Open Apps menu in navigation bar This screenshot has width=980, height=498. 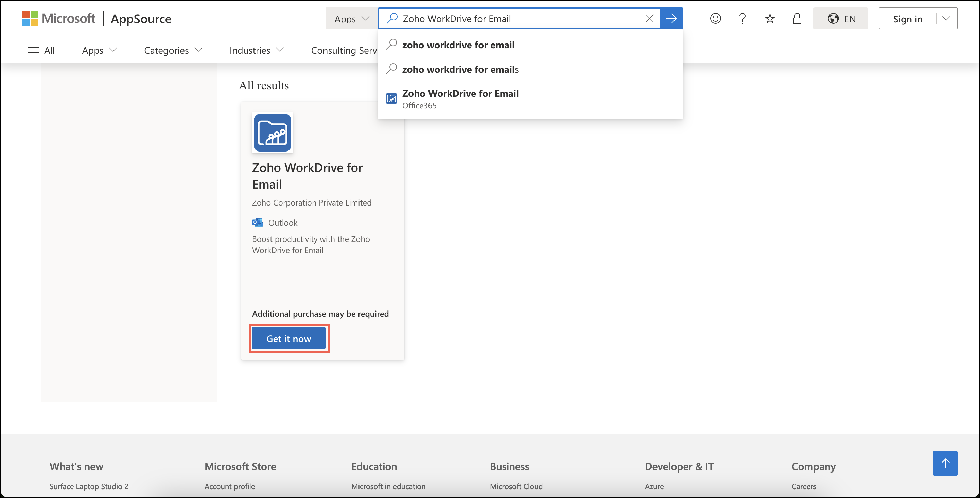[99, 50]
